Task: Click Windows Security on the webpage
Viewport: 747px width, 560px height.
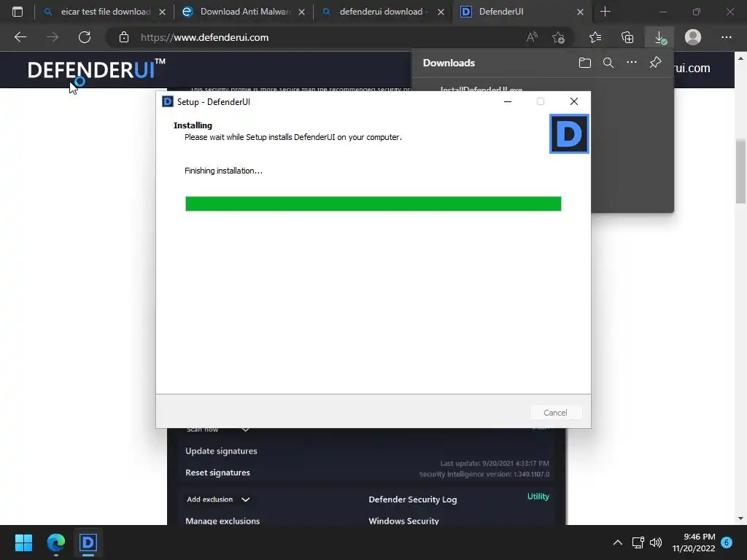Action: click(x=403, y=521)
